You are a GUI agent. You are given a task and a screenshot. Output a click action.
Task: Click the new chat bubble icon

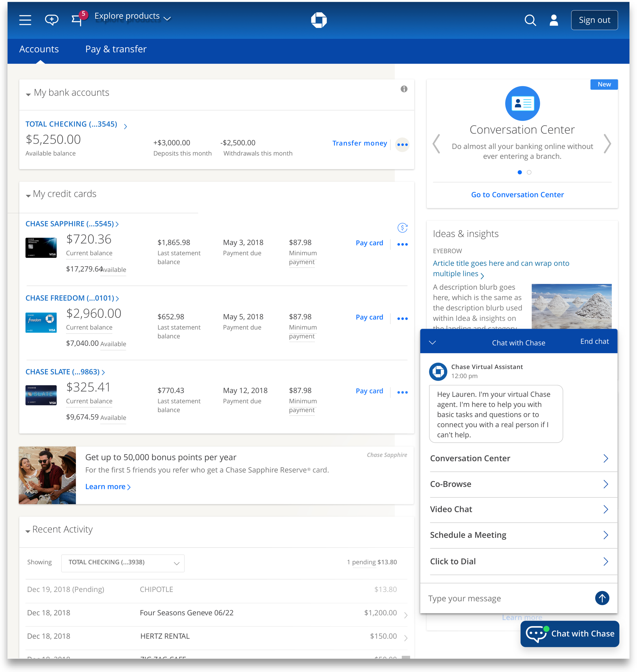[x=52, y=20]
